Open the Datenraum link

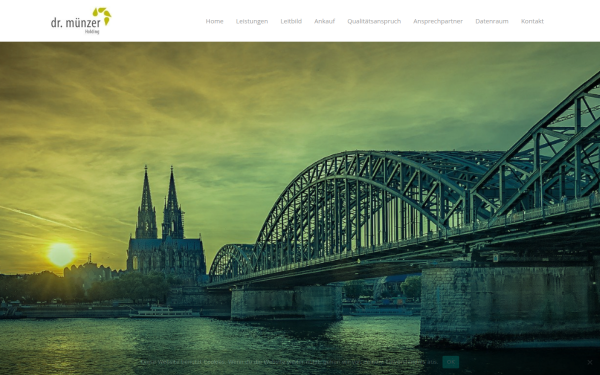(492, 21)
